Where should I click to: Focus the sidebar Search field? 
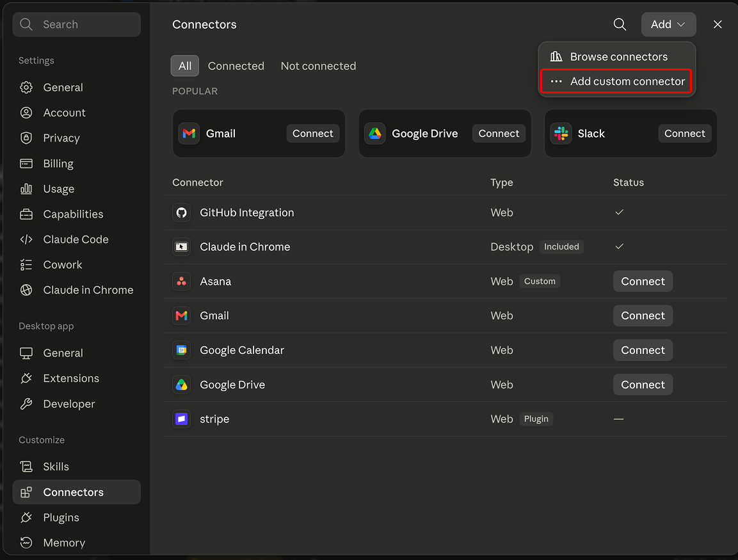point(77,24)
